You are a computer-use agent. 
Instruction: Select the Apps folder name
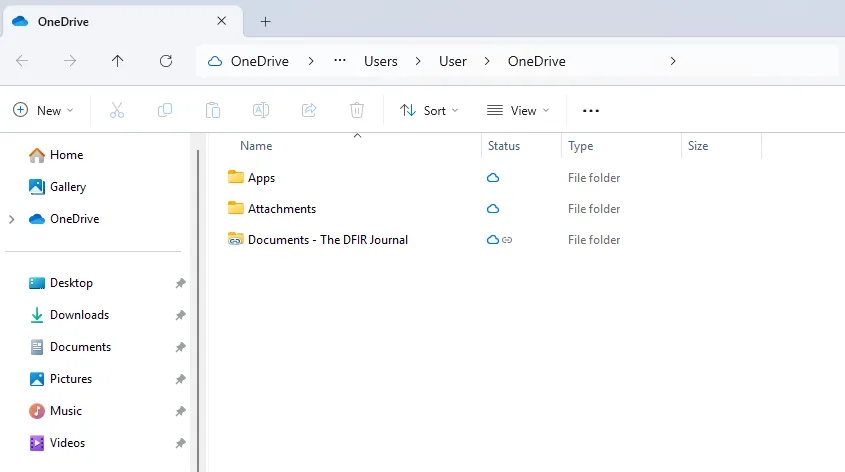261,178
